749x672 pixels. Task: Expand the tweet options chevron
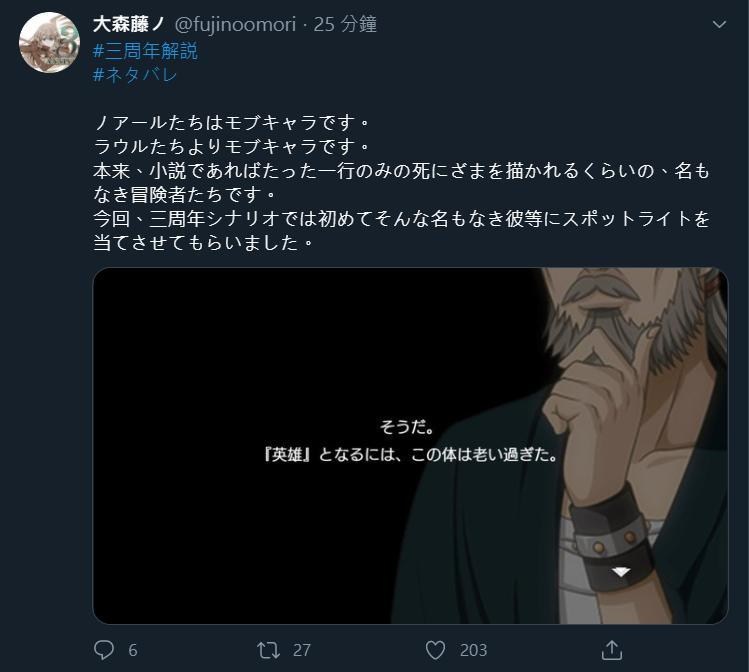pos(719,24)
